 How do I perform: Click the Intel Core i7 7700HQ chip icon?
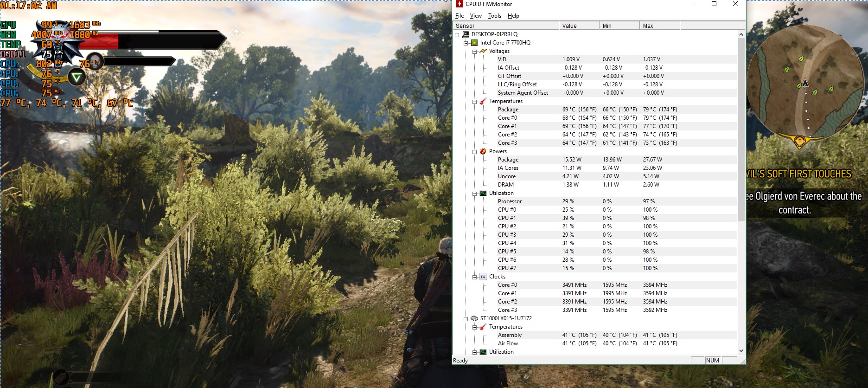click(x=474, y=43)
